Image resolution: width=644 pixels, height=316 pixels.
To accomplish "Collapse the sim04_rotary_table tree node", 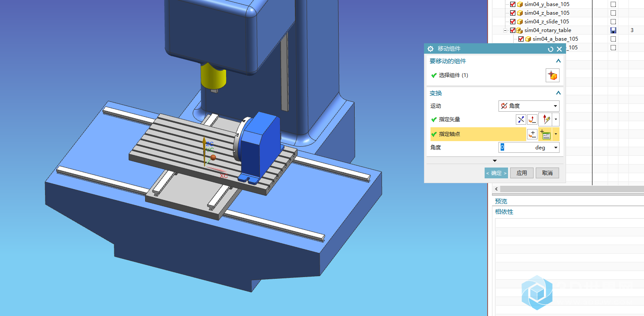I will coord(505,30).
